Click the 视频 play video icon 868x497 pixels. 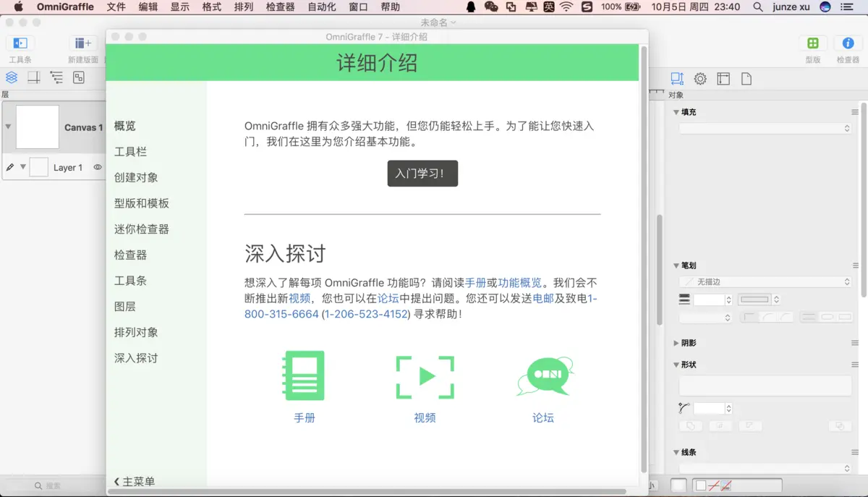coord(425,377)
